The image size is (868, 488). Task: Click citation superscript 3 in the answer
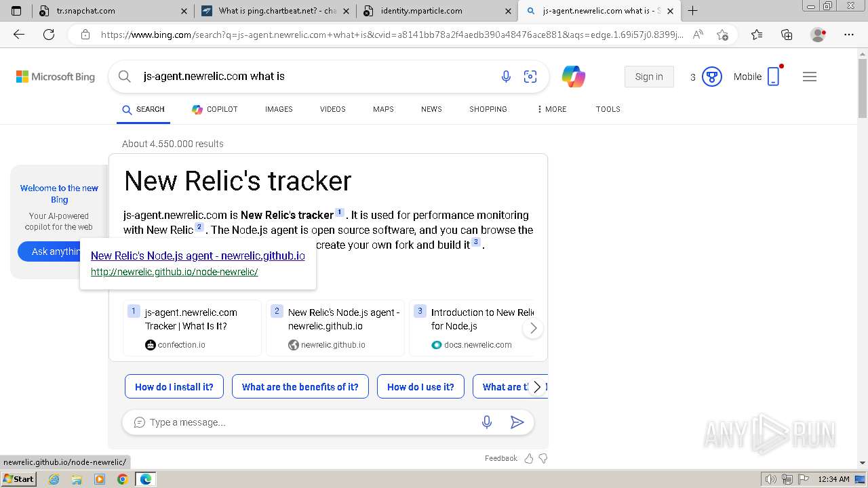(x=476, y=242)
